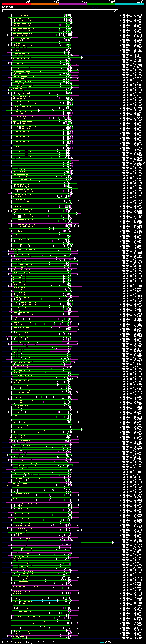Click the green ~80% identity legend bar
Screen dimensions: 146x644
coord(101,4)
